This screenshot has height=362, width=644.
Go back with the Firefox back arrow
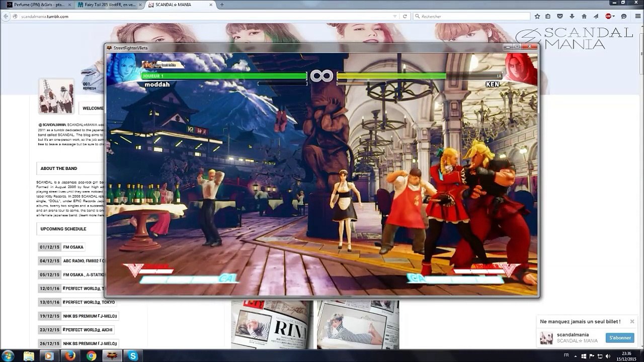point(6,17)
